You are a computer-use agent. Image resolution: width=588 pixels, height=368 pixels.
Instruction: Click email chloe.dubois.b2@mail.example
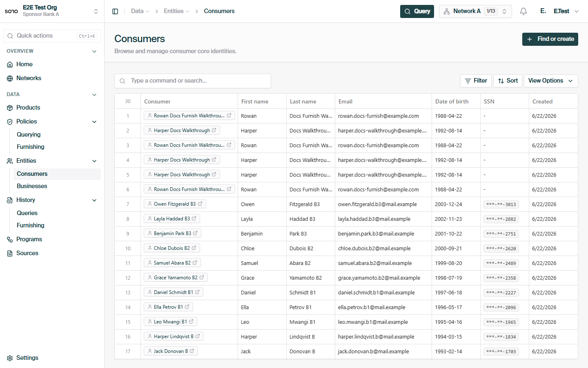coord(374,249)
